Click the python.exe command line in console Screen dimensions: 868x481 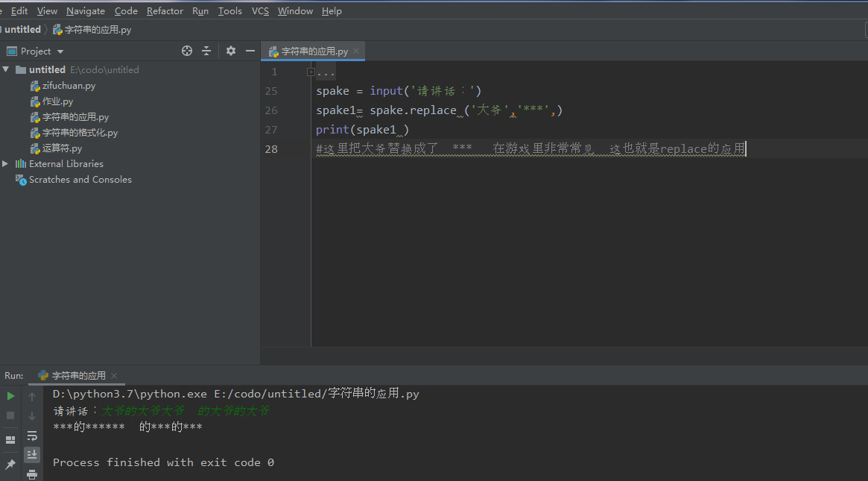[236, 394]
